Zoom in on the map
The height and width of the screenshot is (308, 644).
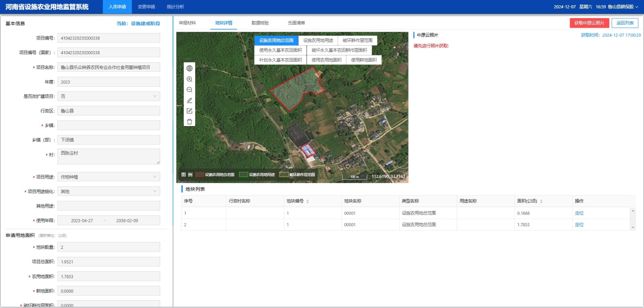[190, 79]
